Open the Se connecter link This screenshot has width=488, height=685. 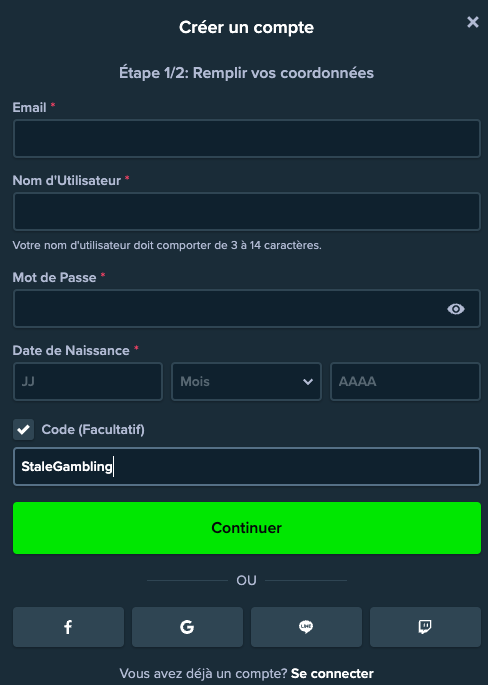coord(332,673)
